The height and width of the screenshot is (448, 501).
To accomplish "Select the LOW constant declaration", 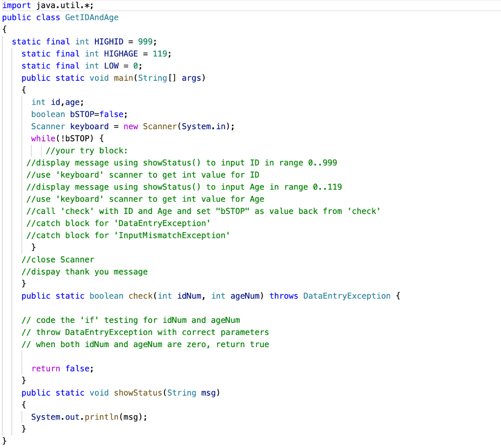I will (81, 66).
